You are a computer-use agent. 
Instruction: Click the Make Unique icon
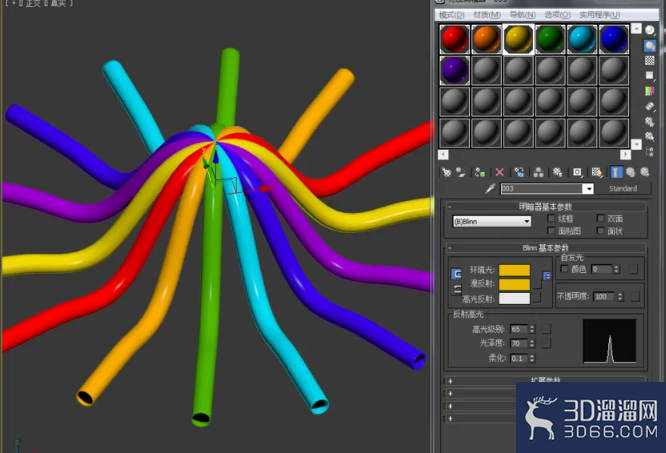(539, 172)
